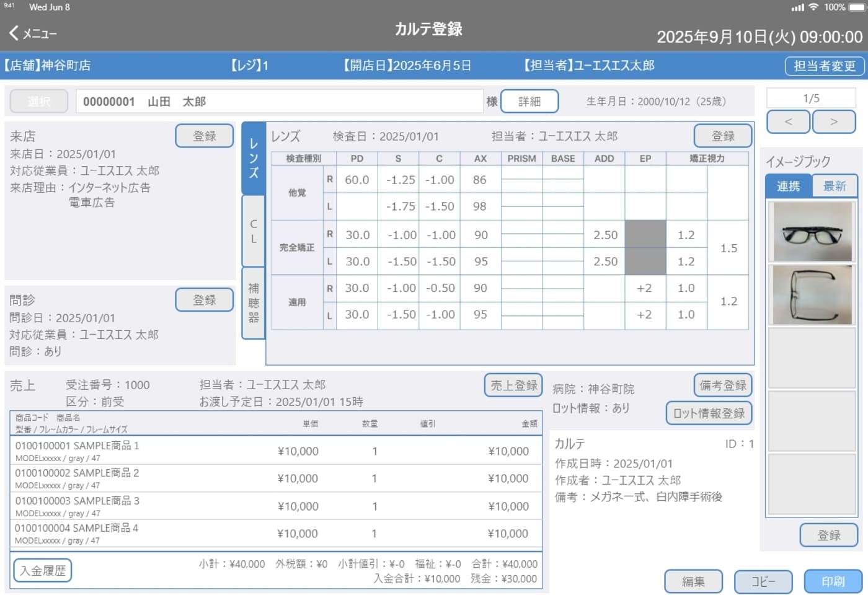Image resolution: width=868 pixels, height=603 pixels.
Task: Switch to the CL vertical tab
Action: pos(254,231)
